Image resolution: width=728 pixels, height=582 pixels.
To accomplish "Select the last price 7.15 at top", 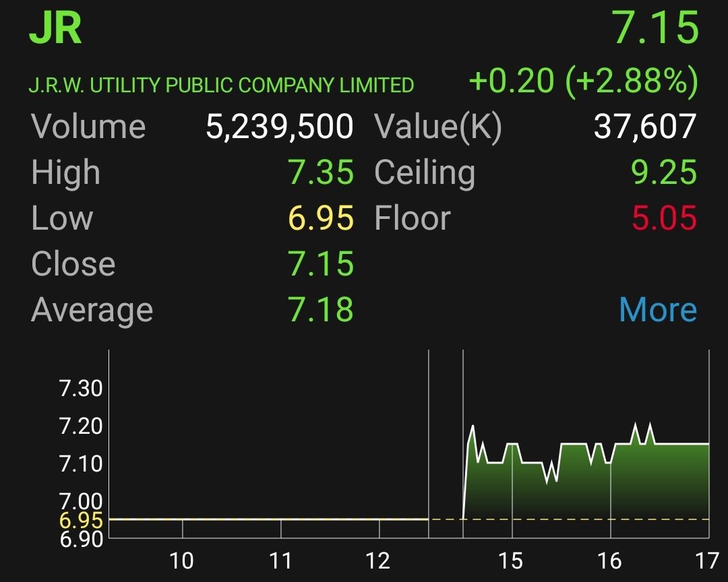I will 657,28.
